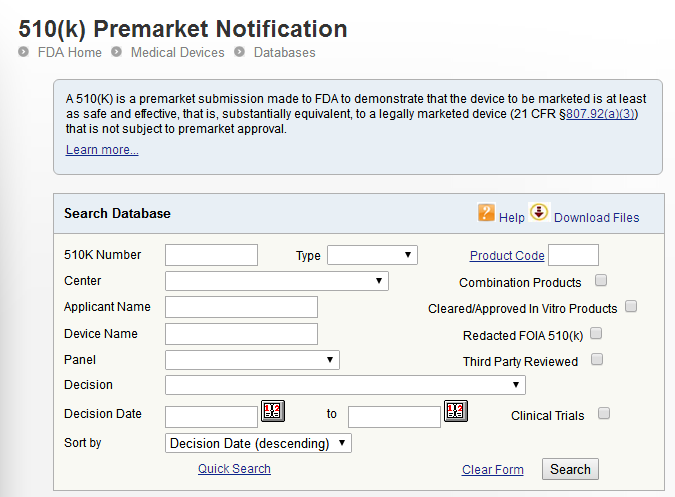Go to FDA Home breadcrumb
Image resolution: width=675 pixels, height=497 pixels.
tap(69, 52)
